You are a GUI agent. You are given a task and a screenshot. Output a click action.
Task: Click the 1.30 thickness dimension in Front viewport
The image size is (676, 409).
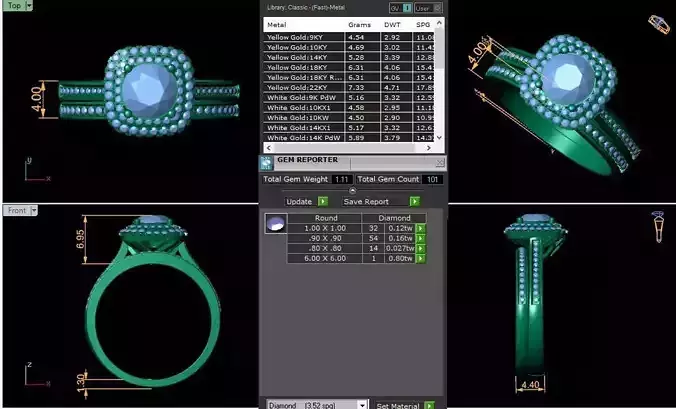pyautogui.click(x=81, y=383)
